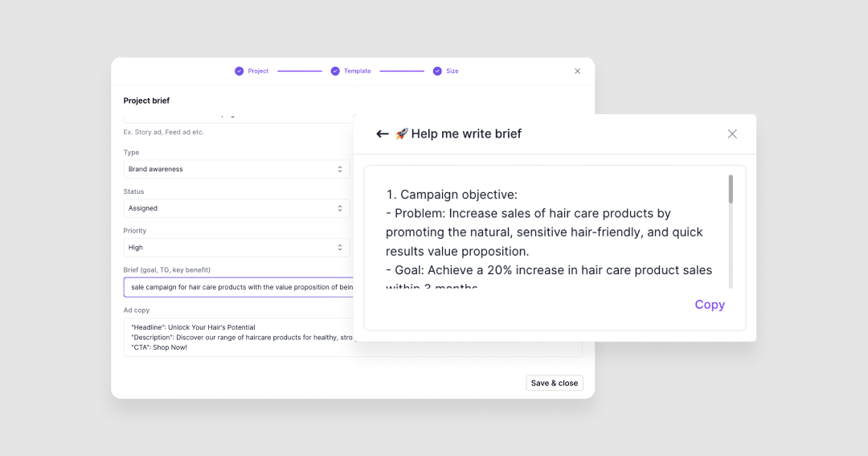The height and width of the screenshot is (456, 868).
Task: Click the "CTA": Shop Now! line
Action: [x=159, y=347]
